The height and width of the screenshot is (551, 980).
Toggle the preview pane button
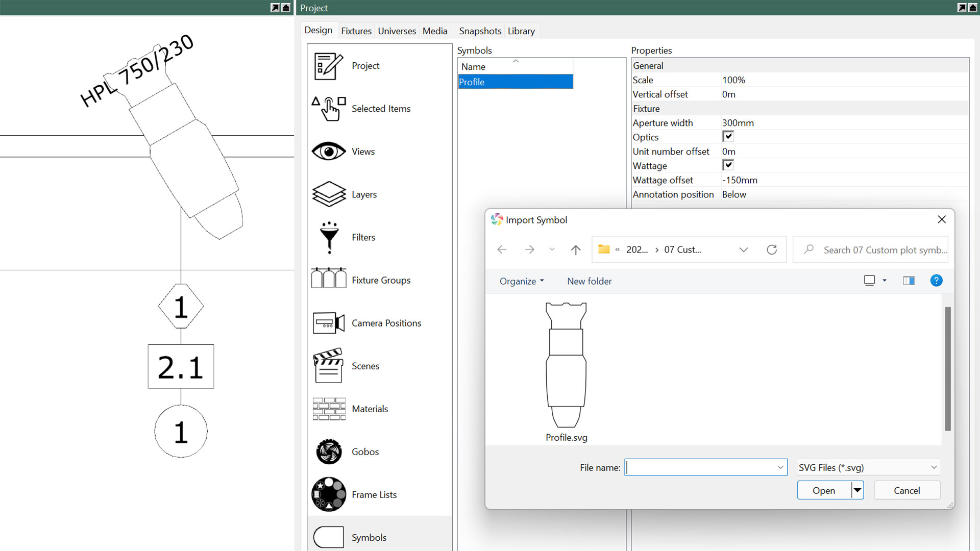pyautogui.click(x=909, y=281)
